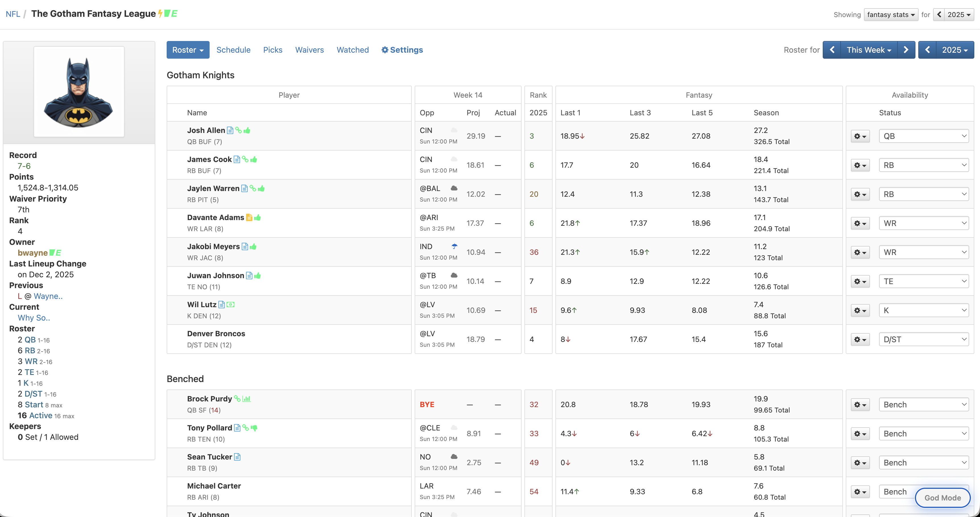Click Davante Adams' yellow note icon

[x=249, y=218]
